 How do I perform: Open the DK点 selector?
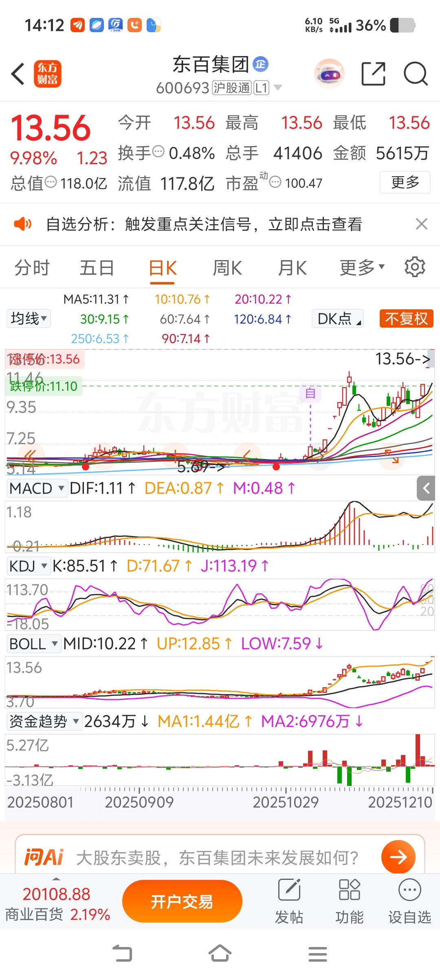pyautogui.click(x=338, y=318)
